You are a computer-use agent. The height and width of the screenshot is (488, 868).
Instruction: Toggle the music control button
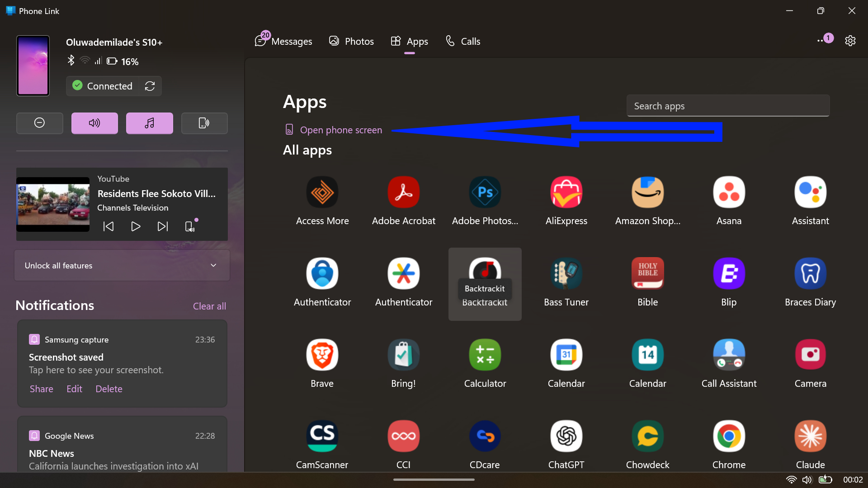(149, 123)
